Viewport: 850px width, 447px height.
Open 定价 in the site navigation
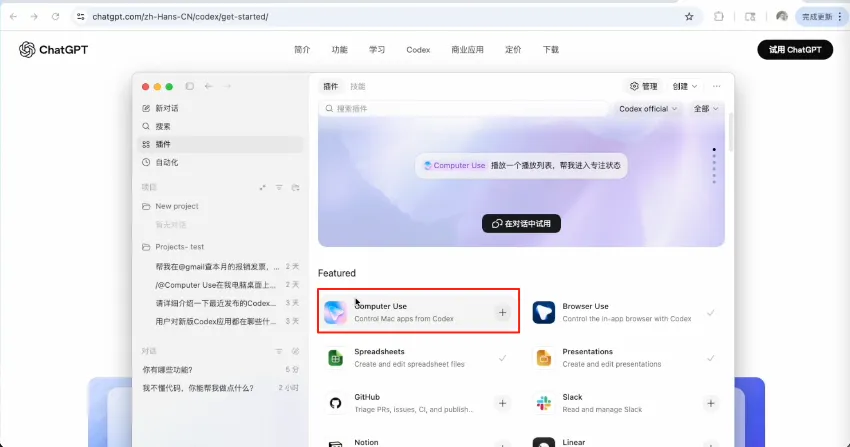coord(513,50)
